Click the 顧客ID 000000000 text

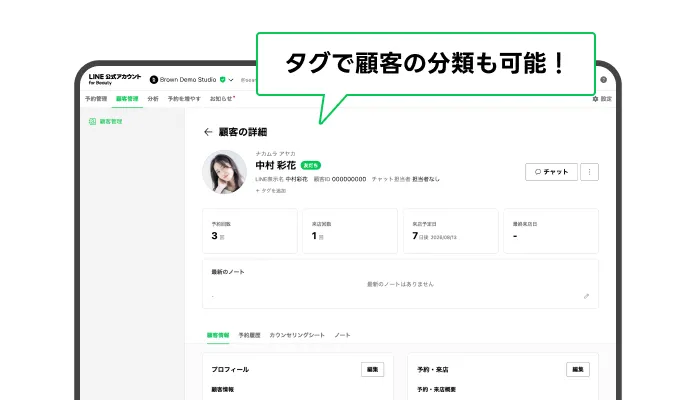pyautogui.click(x=340, y=179)
